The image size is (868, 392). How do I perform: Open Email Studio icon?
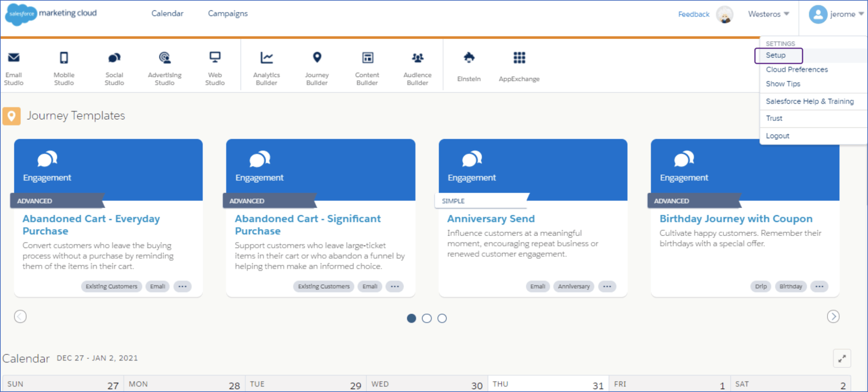(x=14, y=58)
